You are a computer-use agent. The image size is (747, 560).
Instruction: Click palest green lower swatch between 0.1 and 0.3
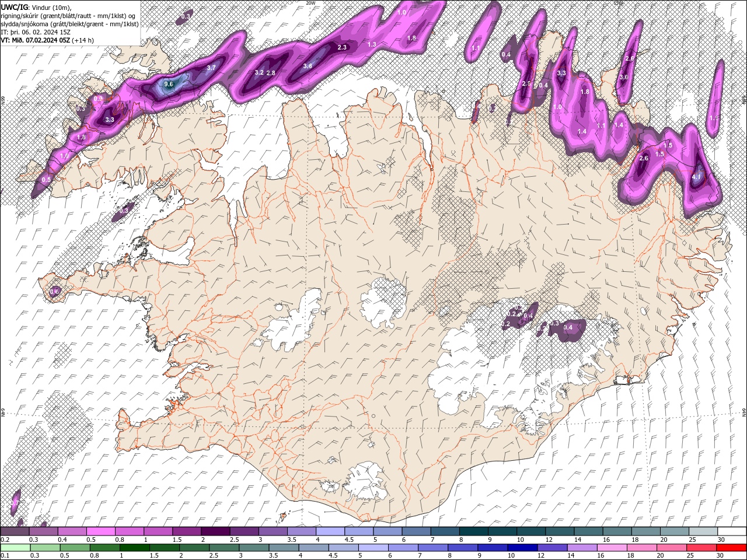15,547
